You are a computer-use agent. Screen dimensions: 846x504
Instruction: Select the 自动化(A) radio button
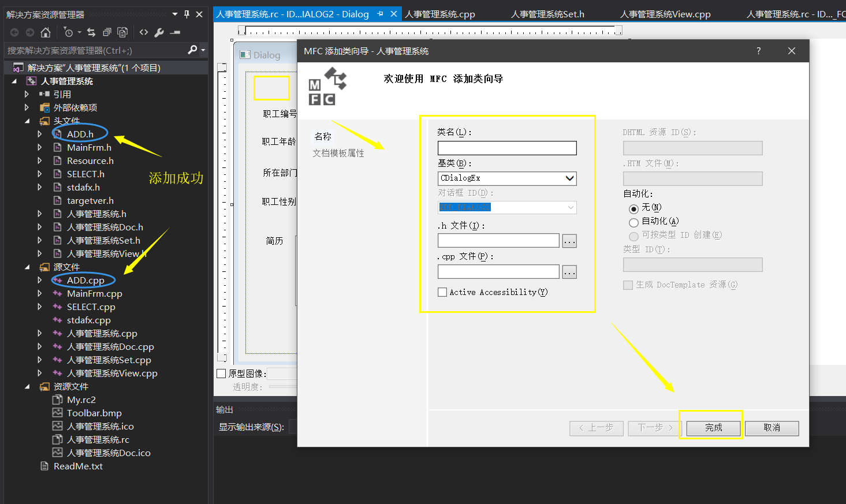click(633, 222)
